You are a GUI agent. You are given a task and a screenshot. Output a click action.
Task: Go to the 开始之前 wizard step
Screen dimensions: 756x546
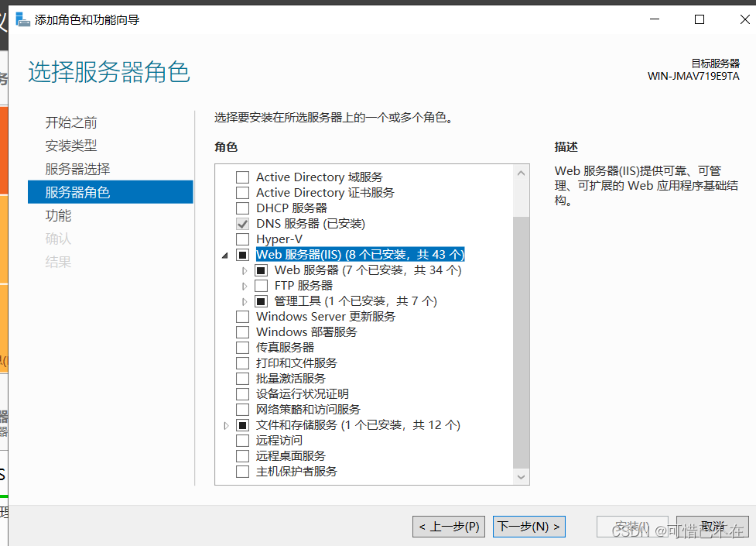click(x=71, y=122)
